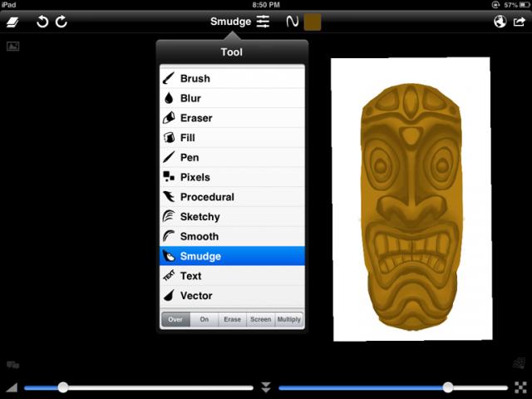Choose the Eraser tool entry
The width and height of the screenshot is (532, 399).
pos(232,118)
